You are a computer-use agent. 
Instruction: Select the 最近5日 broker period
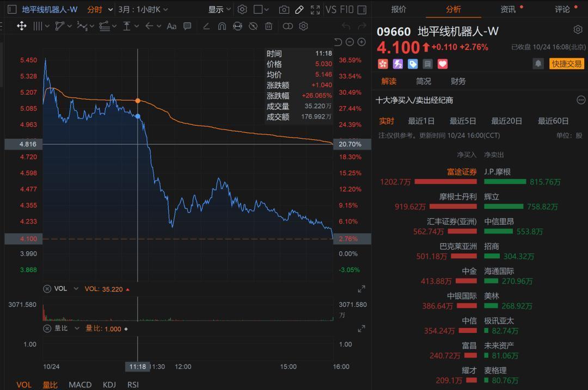click(x=463, y=121)
